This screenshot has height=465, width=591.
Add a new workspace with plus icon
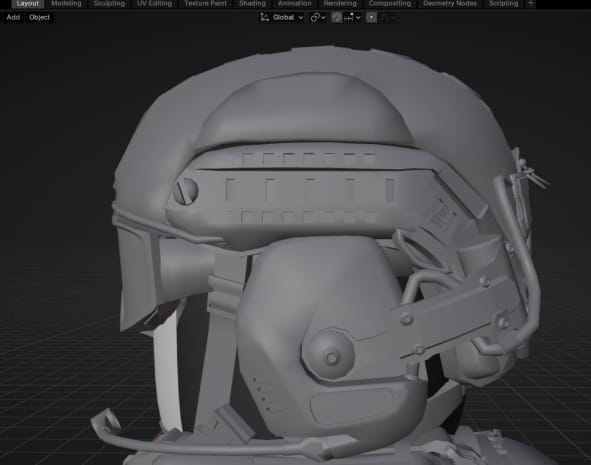coord(531,3)
